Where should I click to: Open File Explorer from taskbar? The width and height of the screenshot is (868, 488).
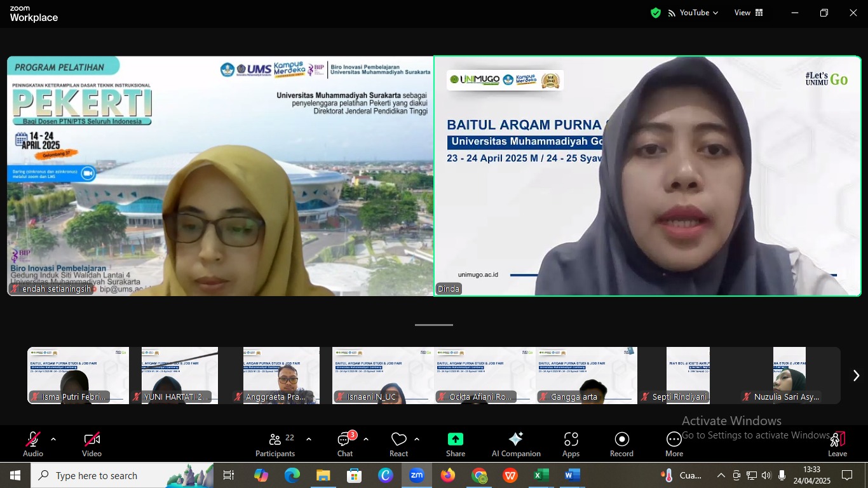point(323,475)
